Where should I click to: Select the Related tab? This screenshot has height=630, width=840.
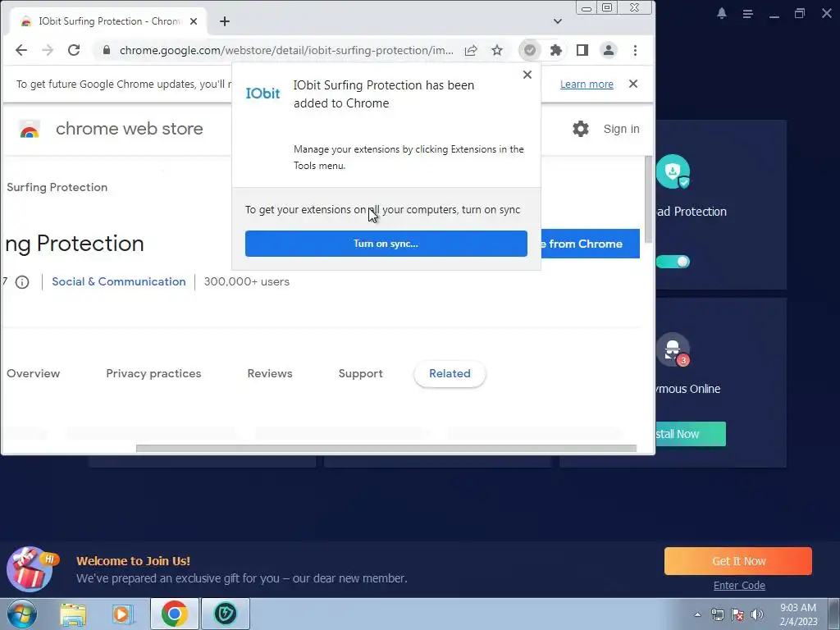[450, 373]
